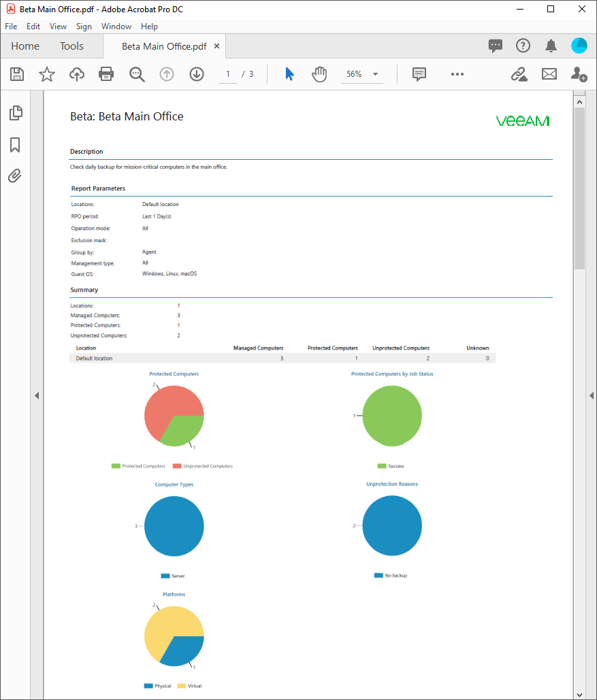597x700 pixels.
Task: Click the red Unprotected Computers legend swatch
Action: (177, 466)
